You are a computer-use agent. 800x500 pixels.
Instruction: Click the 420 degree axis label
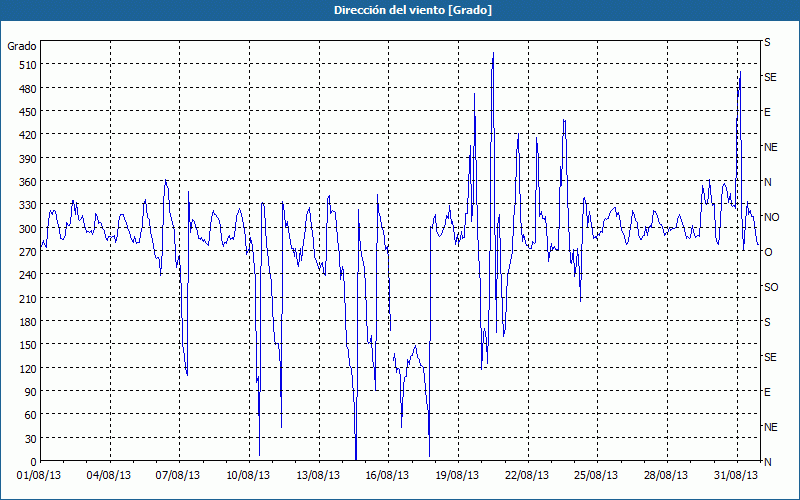(27, 135)
